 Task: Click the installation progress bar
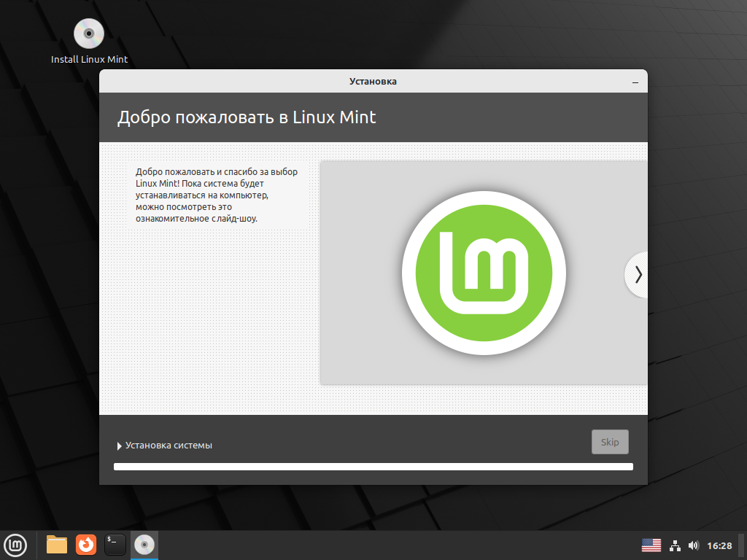(373, 466)
